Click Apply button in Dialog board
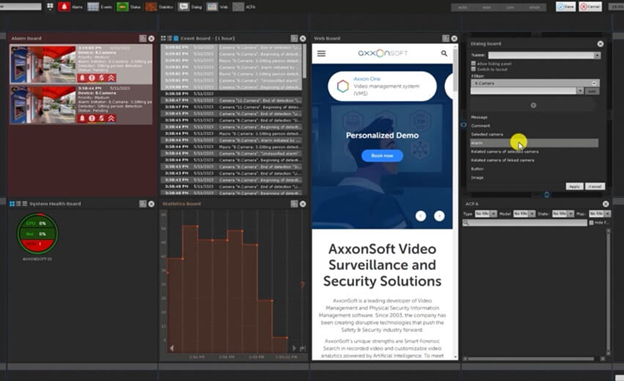Screen dimensions: 624x381 pyautogui.click(x=574, y=186)
